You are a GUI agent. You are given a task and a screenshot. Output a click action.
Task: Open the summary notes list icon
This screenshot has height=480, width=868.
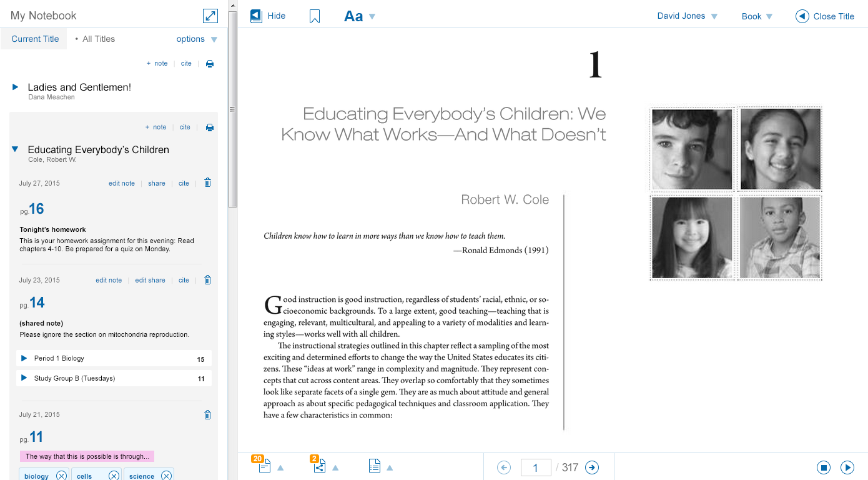pos(374,466)
